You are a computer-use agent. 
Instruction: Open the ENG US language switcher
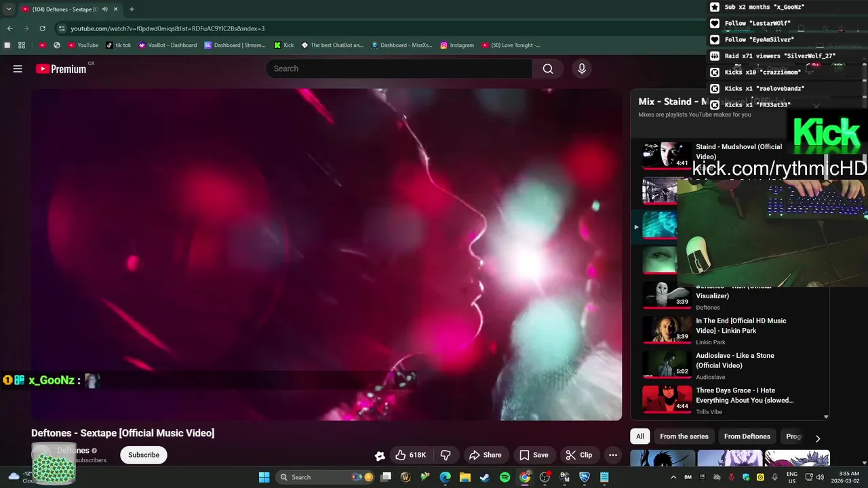[x=791, y=477]
